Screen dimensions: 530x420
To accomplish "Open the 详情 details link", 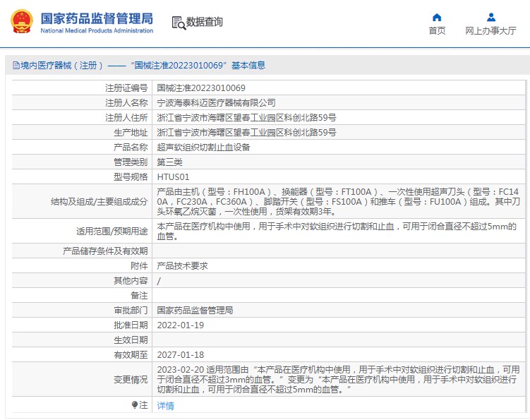I will [x=166, y=405].
